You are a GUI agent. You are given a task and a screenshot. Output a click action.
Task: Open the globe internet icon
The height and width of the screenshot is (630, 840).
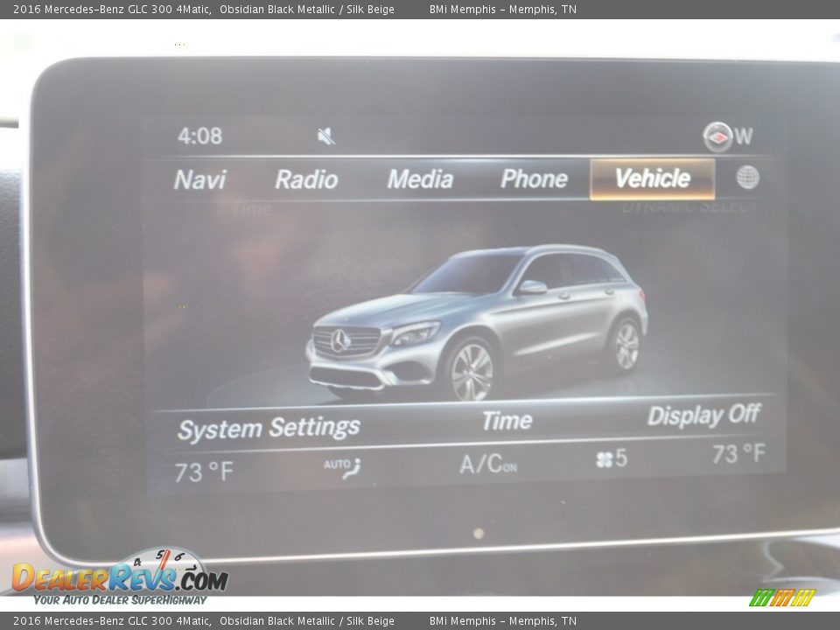pyautogui.click(x=747, y=177)
